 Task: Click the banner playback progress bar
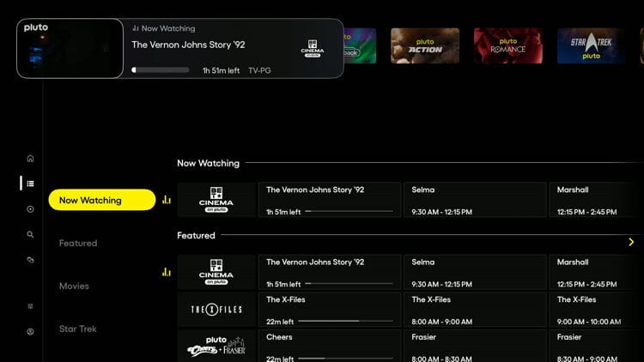pyautogui.click(x=161, y=70)
